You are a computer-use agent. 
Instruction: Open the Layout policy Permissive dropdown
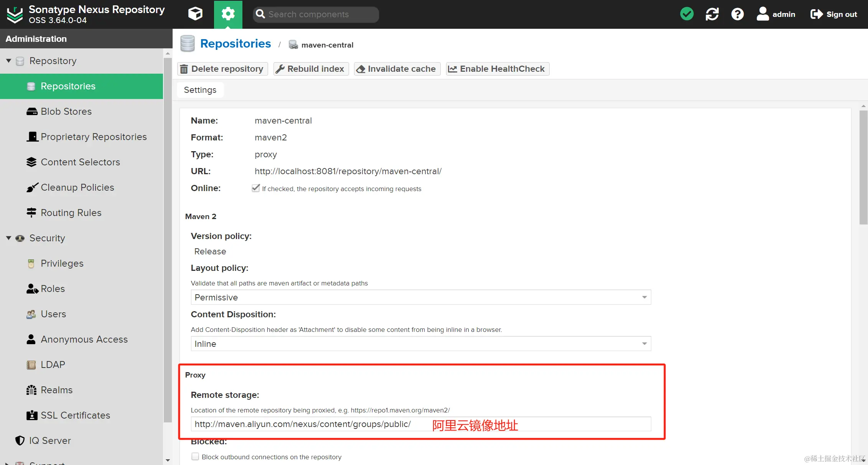click(421, 297)
